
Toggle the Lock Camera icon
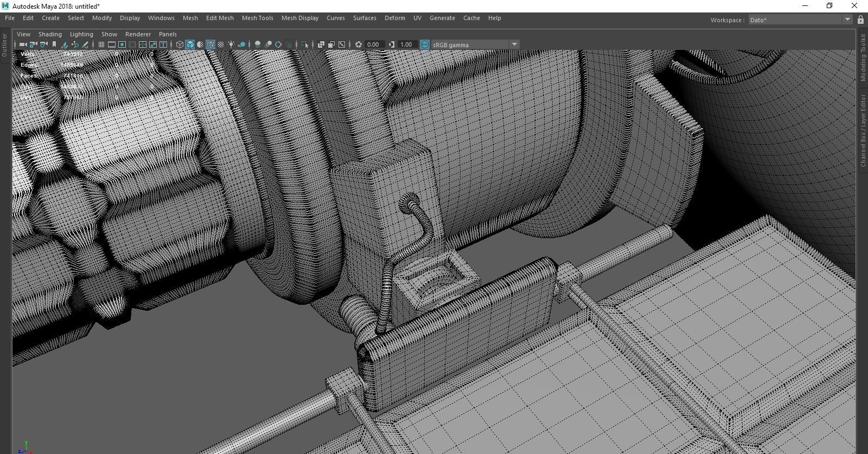[x=33, y=44]
